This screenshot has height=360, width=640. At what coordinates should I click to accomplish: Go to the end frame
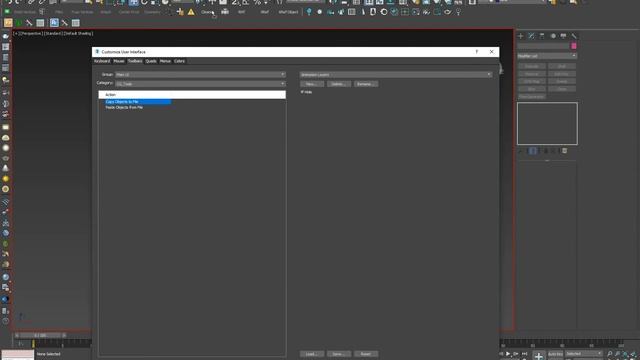click(x=524, y=354)
